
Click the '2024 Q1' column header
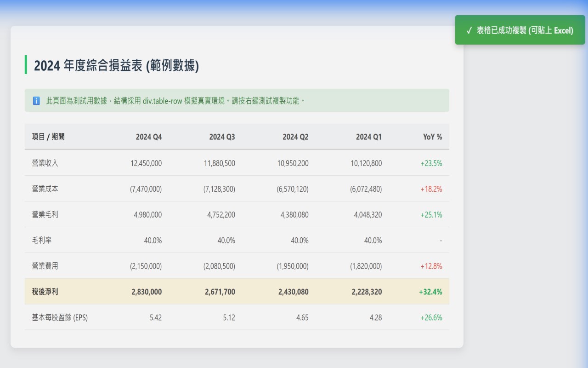coord(369,137)
